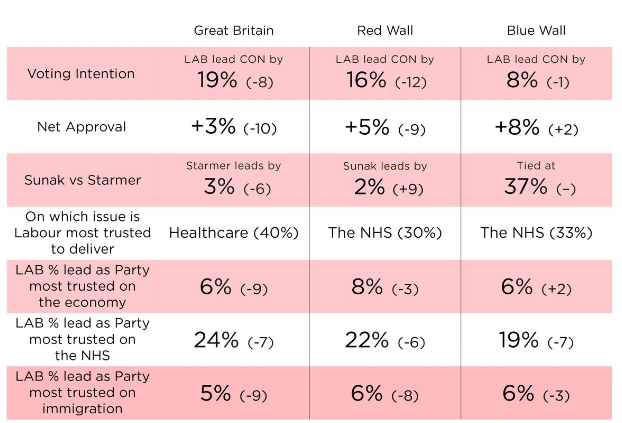This screenshot has height=423, width=622.
Task: Click the Great Britain column header
Action: point(234,31)
